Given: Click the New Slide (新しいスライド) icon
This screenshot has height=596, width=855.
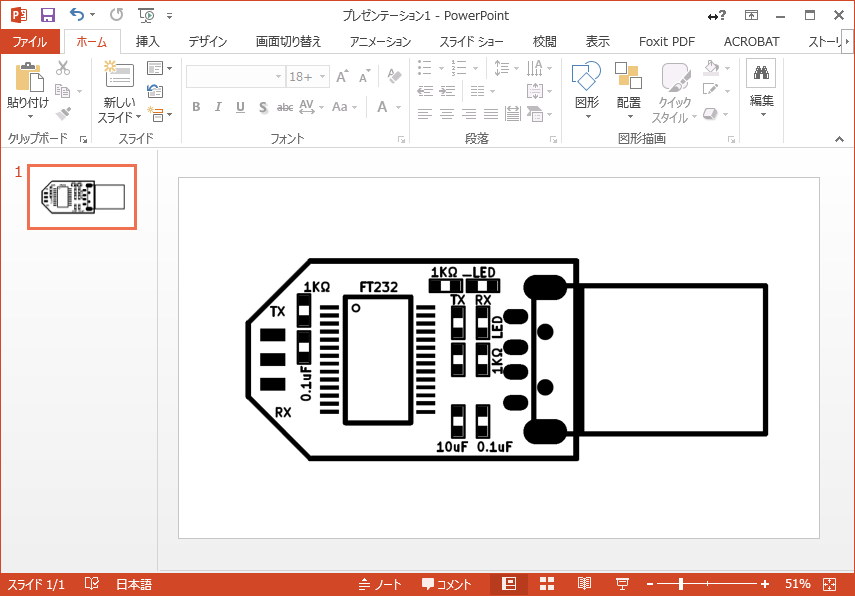Looking at the screenshot, I should [x=119, y=74].
